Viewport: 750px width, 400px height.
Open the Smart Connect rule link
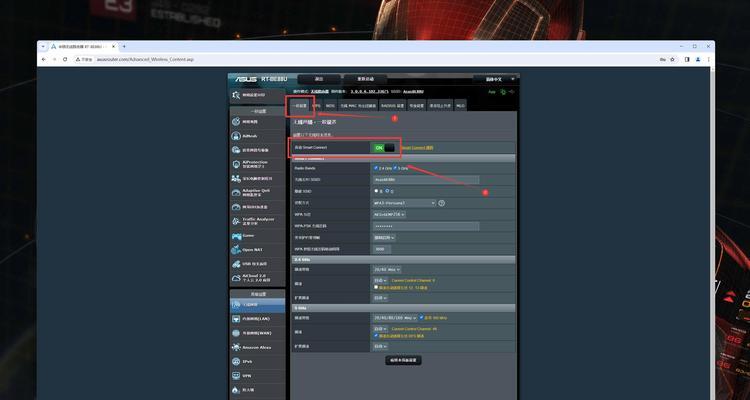pos(418,148)
